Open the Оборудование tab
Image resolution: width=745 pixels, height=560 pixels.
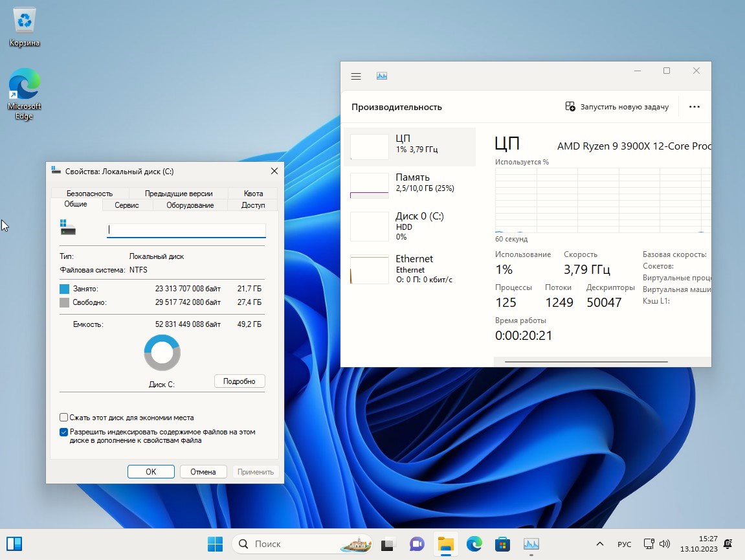coord(190,205)
